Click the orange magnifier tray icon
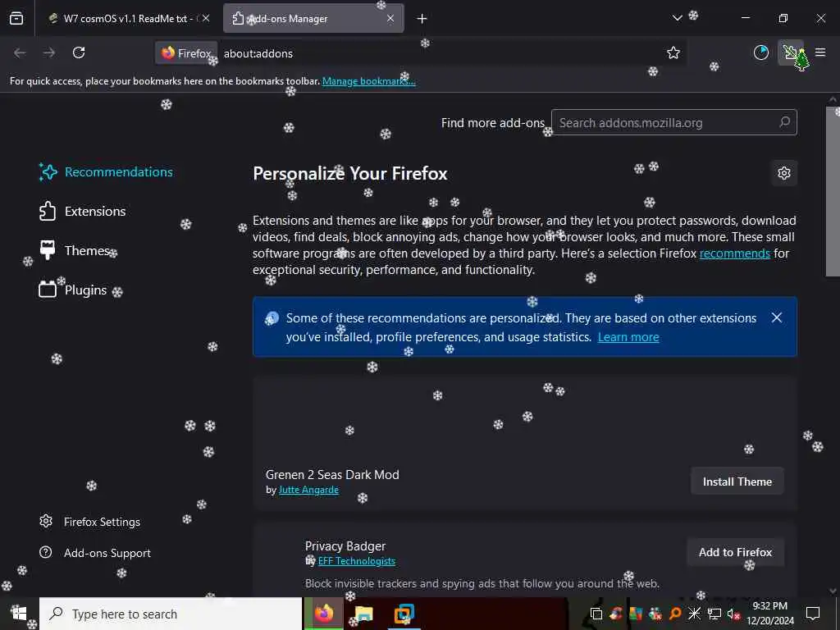This screenshot has height=630, width=840. (x=675, y=614)
